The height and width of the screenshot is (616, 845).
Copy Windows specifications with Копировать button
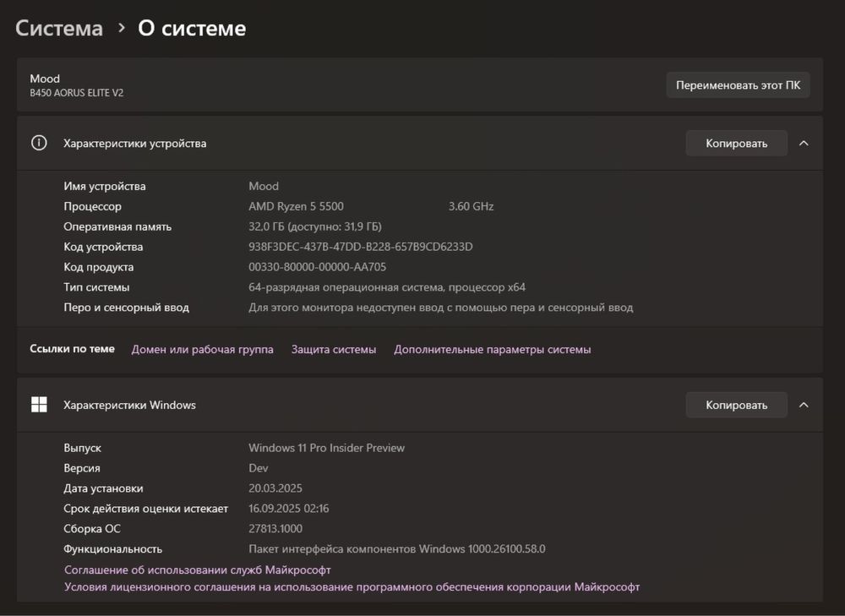(x=736, y=406)
